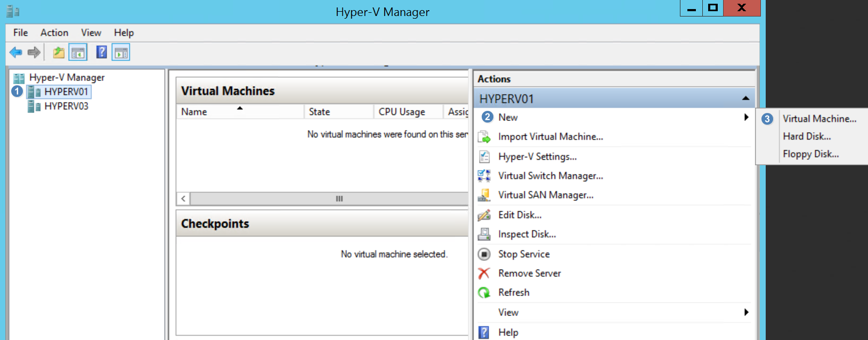Select HYPERV03 in the server tree

(66, 106)
